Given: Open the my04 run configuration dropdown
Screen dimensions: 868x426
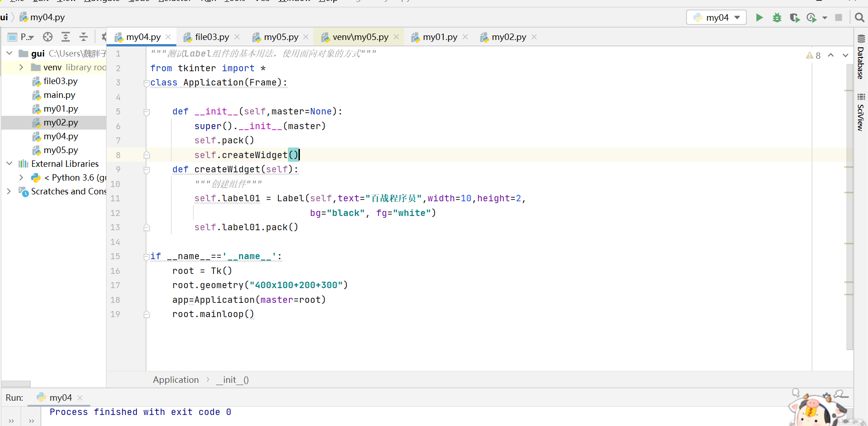Looking at the screenshot, I should coord(716,17).
